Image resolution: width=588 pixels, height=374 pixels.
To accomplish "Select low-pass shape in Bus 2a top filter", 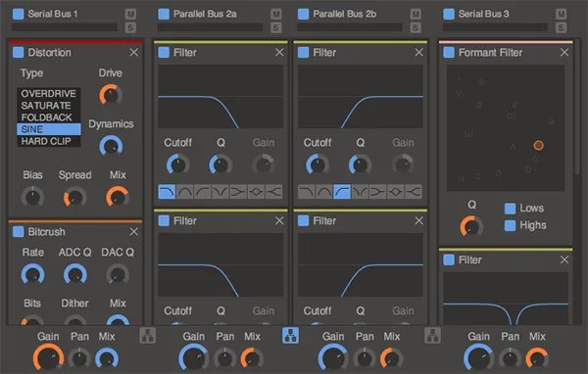I will pyautogui.click(x=167, y=192).
